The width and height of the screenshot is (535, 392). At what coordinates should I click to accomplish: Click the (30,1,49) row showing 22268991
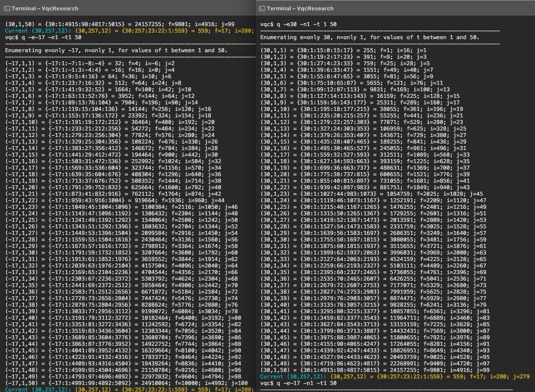click(x=375, y=364)
